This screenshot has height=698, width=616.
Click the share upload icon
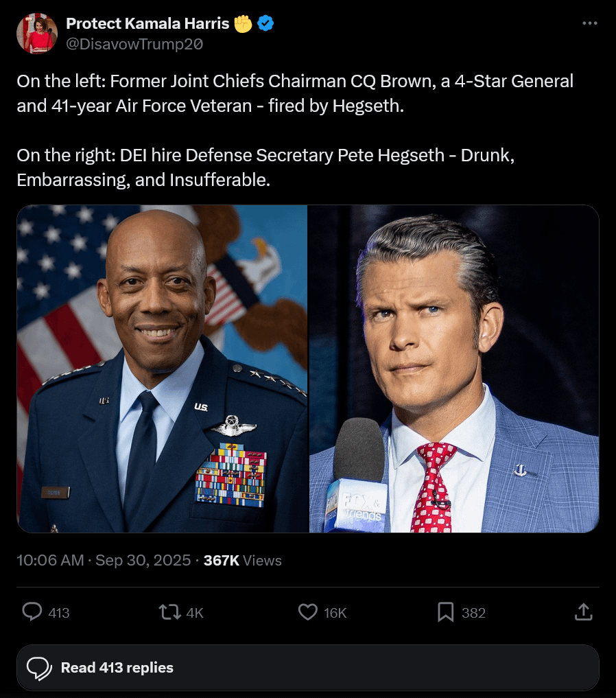582,612
